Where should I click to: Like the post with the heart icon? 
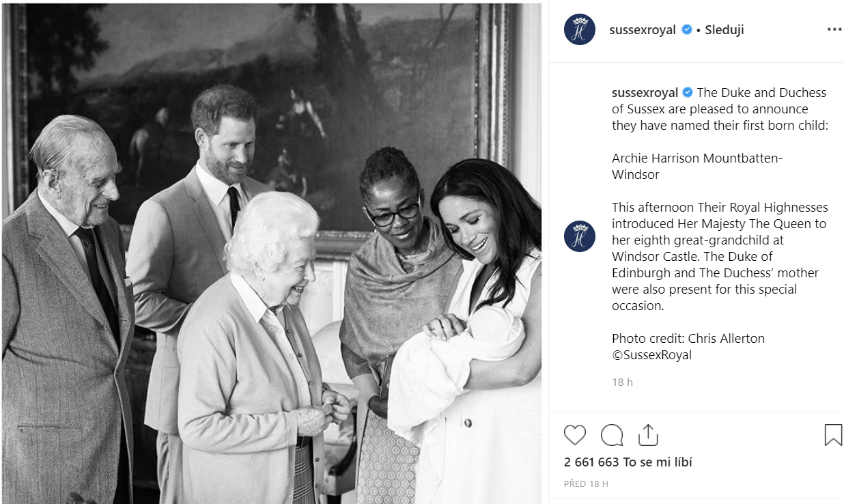click(575, 435)
